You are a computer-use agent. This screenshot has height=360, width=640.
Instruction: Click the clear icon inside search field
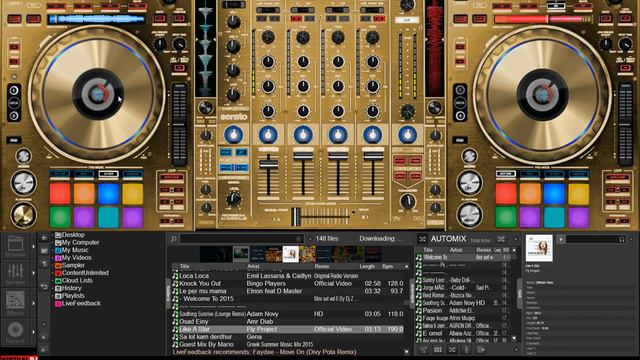299,239
